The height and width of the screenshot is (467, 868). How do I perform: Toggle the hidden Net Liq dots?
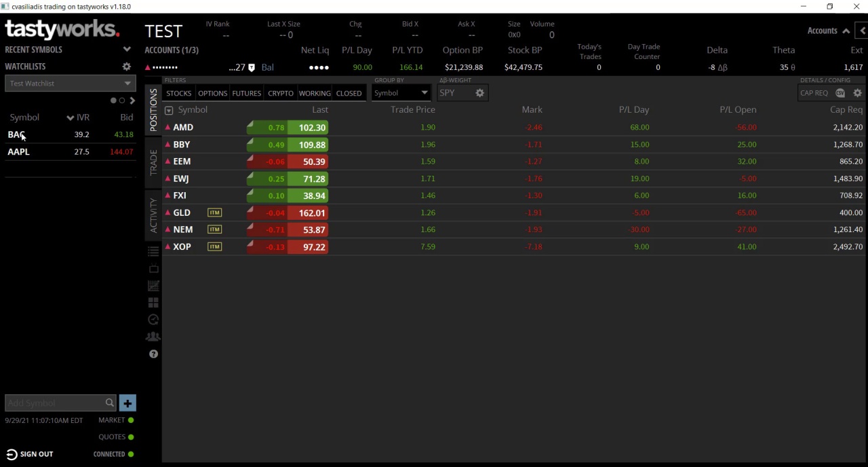point(319,67)
